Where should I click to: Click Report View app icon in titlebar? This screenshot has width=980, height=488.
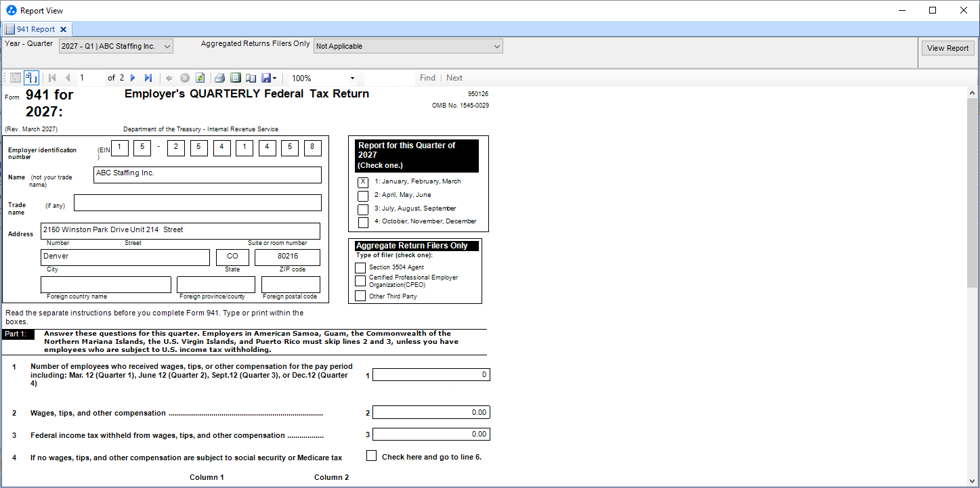(11, 10)
